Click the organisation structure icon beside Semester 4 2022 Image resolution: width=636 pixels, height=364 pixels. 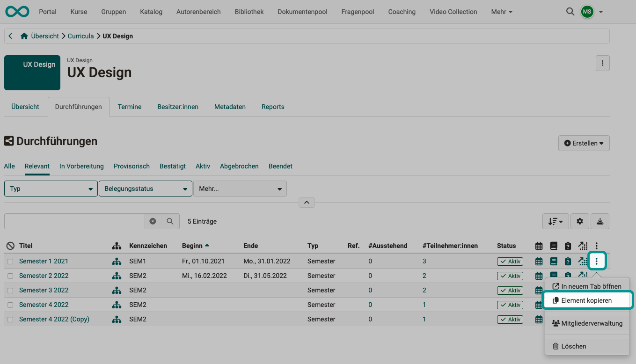[117, 305]
